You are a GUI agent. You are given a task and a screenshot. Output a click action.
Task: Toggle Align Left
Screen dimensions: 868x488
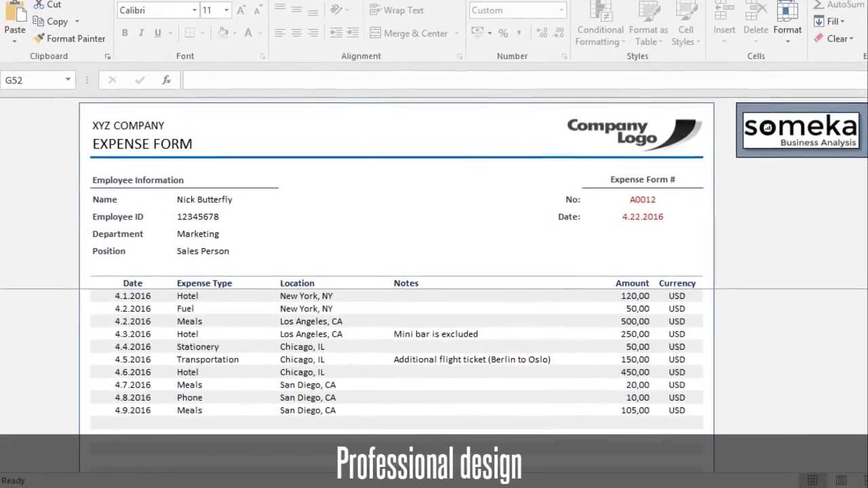(x=279, y=33)
